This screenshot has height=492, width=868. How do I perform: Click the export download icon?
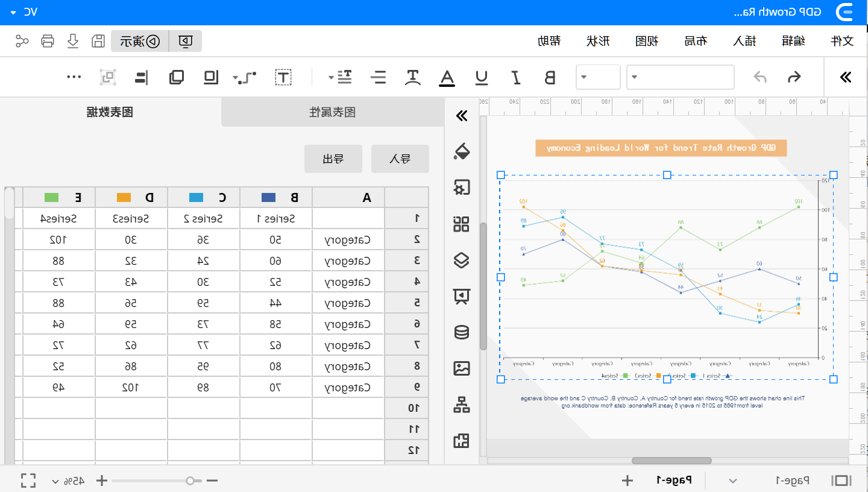[x=73, y=41]
